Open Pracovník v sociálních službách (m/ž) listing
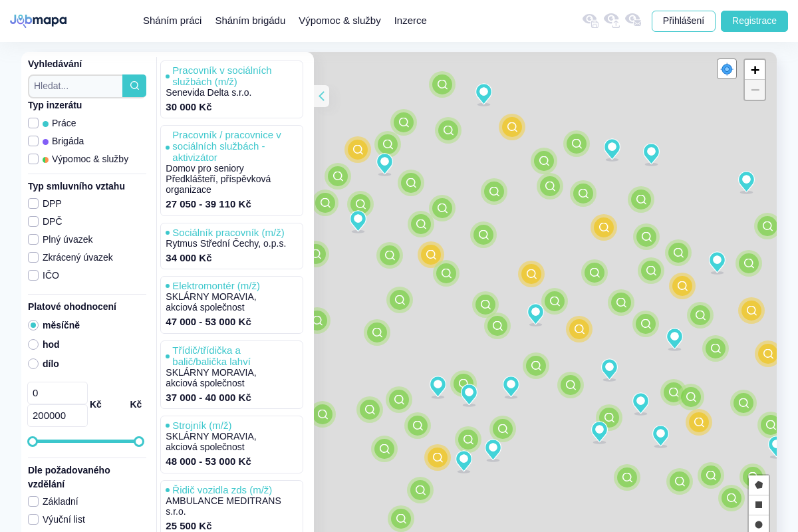The height and width of the screenshot is (532, 798). point(222,76)
